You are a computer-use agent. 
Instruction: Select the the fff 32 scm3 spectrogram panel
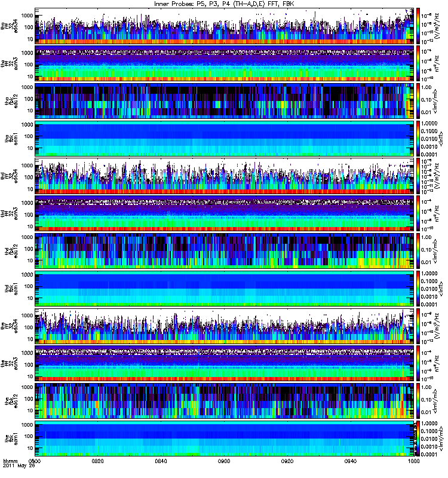point(224,364)
